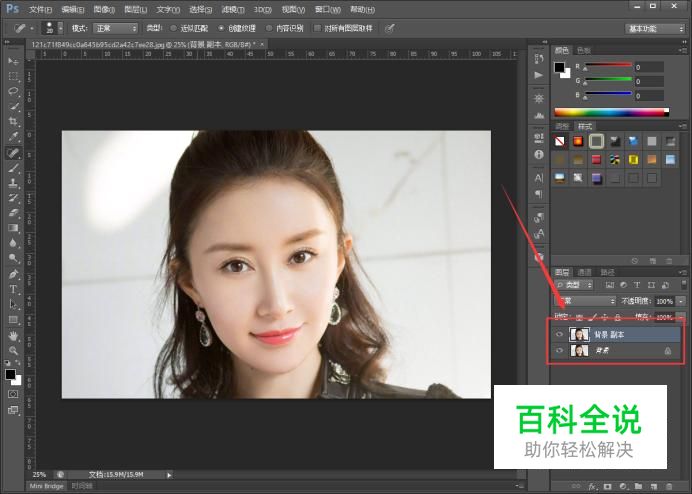The width and height of the screenshot is (692, 494).
Task: Select the Crop tool
Action: (13, 121)
